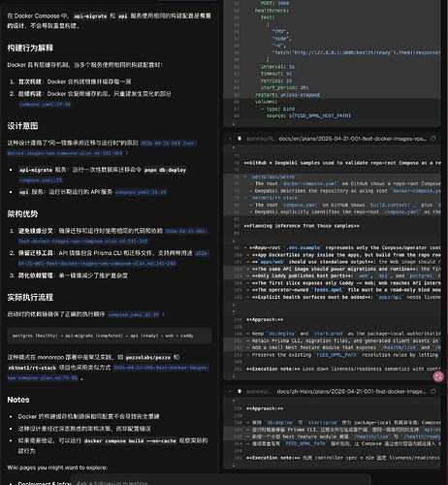Open the compose.yaml:31-65 citation link
This screenshot has width=448, height=485.
[x=141, y=192]
